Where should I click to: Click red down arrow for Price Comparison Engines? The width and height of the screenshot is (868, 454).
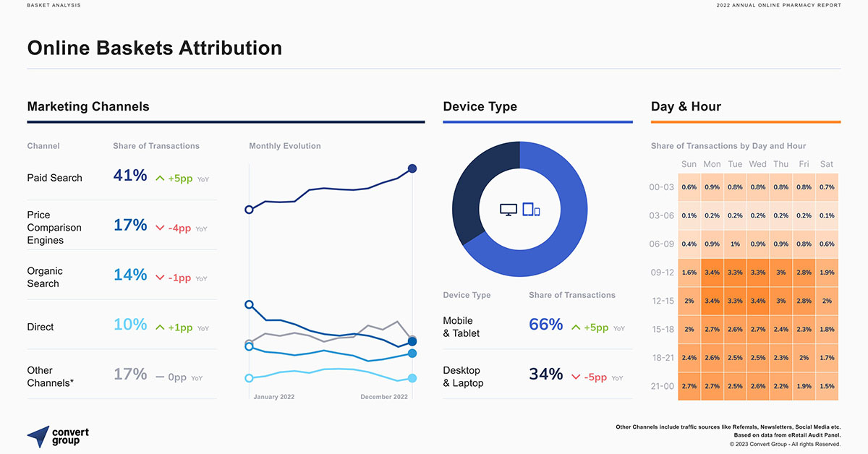click(160, 228)
